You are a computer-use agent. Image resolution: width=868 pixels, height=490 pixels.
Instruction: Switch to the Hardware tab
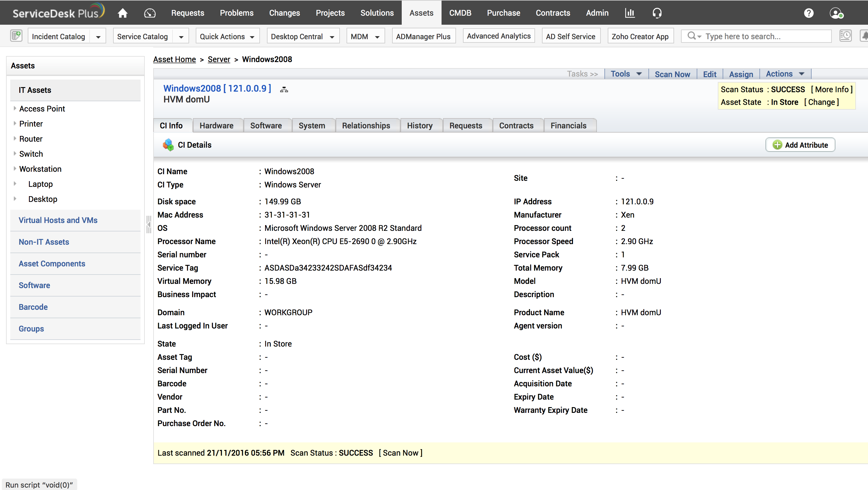tap(216, 126)
